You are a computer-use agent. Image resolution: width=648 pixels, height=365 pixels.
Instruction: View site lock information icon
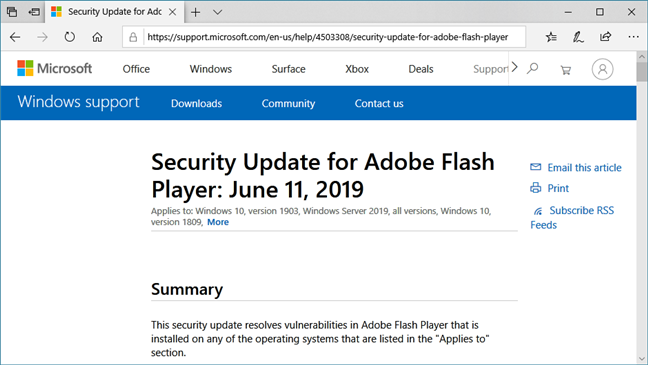(133, 37)
